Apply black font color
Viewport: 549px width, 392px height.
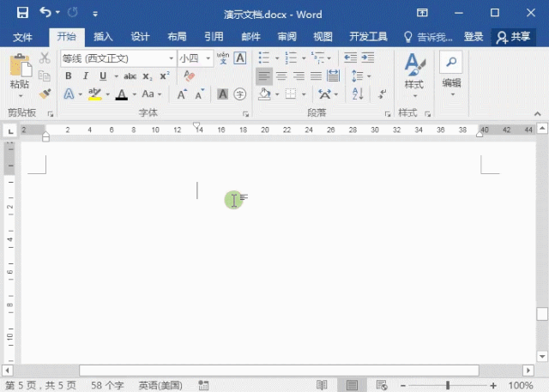[x=122, y=94]
